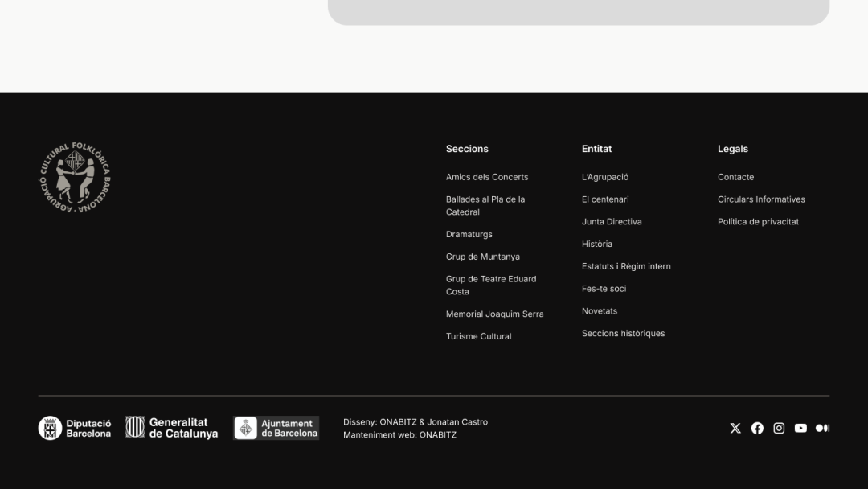The image size is (868, 489).
Task: Click the Generalitat de Catalunya logo
Action: 172,428
